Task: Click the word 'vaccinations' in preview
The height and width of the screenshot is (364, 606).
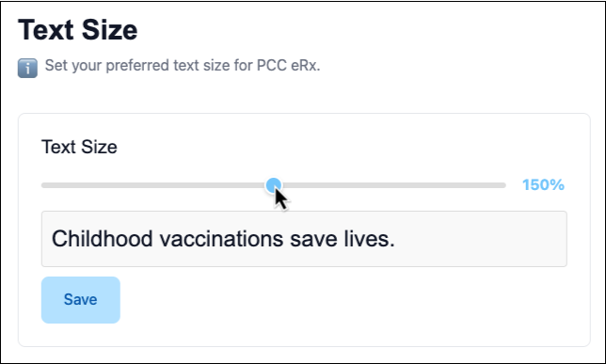Action: coord(221,239)
